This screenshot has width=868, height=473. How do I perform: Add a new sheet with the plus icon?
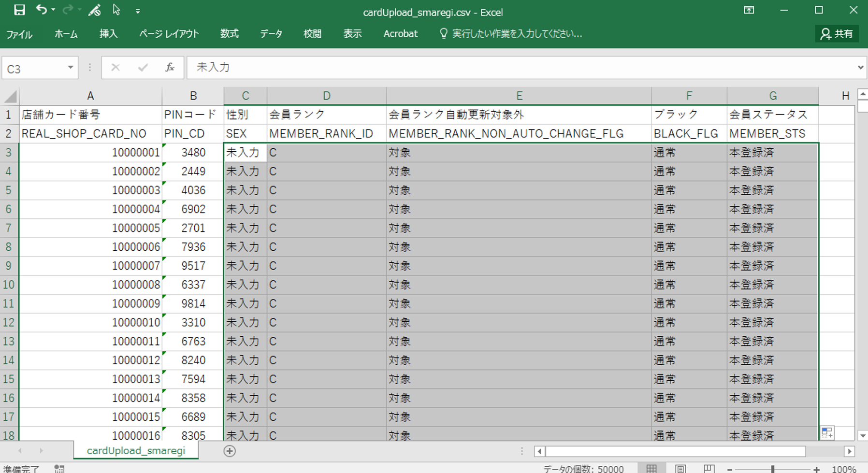pos(230,451)
